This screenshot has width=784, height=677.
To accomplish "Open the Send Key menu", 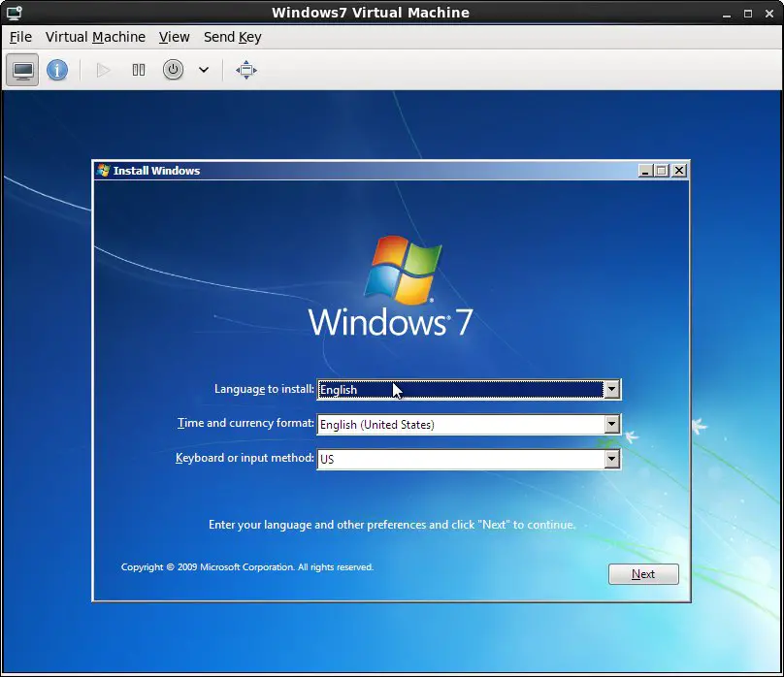I will 232,37.
